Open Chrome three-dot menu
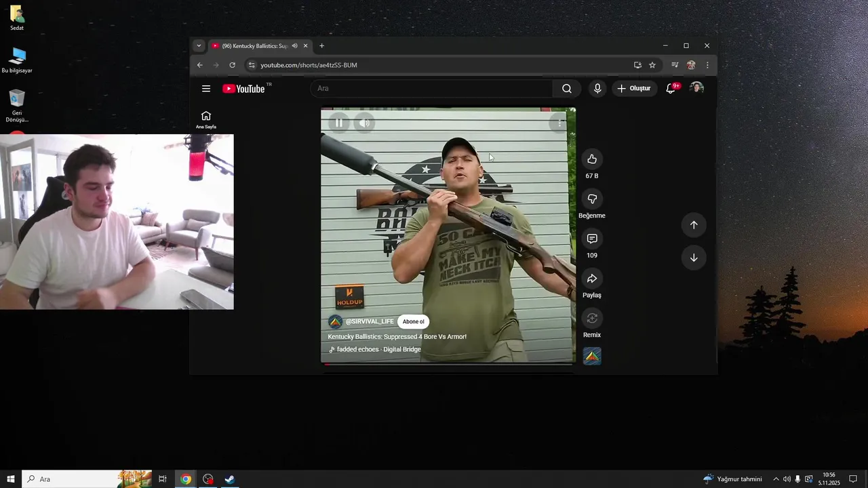Image resolution: width=868 pixels, height=488 pixels. (x=707, y=65)
